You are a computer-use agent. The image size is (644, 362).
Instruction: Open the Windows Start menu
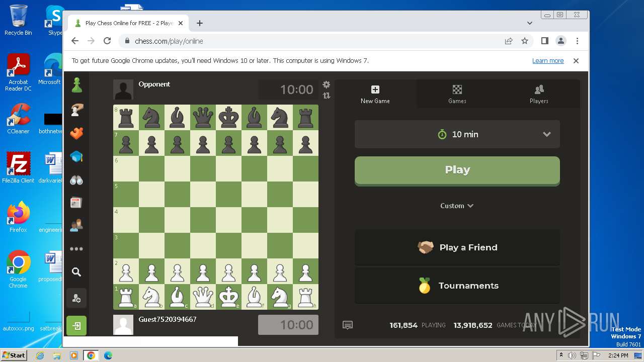click(14, 355)
